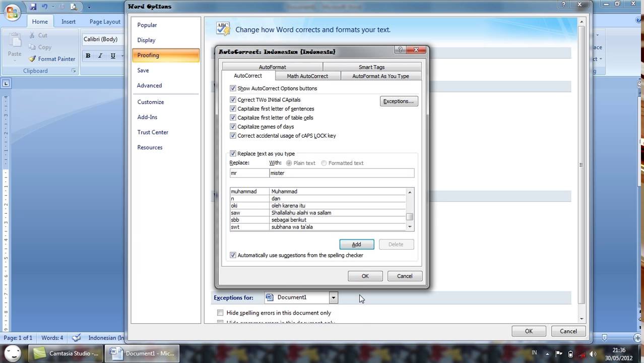
Task: Toggle Capitalize first letter of table cells
Action: (x=233, y=118)
